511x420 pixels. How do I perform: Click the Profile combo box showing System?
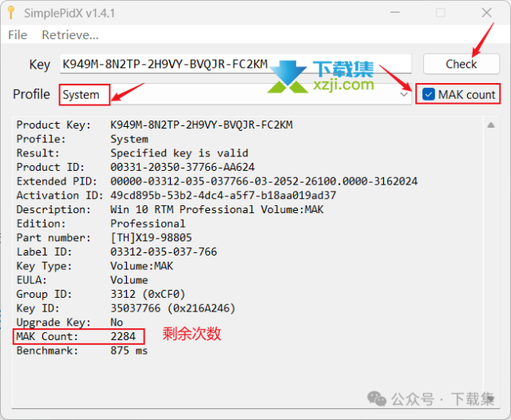pyautogui.click(x=236, y=94)
